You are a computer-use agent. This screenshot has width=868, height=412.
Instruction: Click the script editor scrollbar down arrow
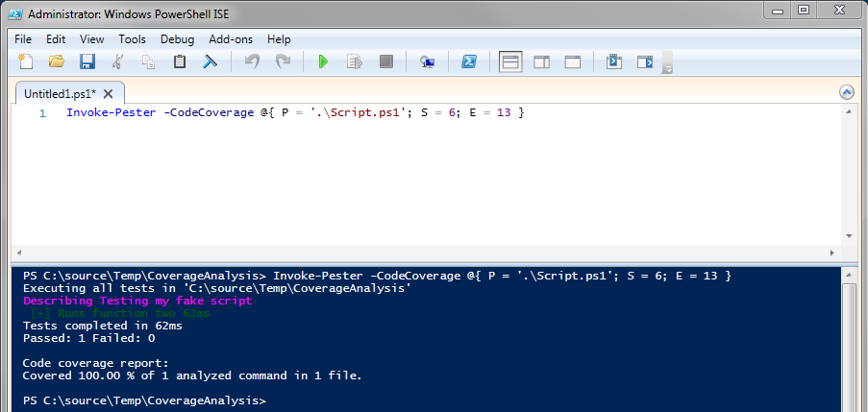point(849,236)
